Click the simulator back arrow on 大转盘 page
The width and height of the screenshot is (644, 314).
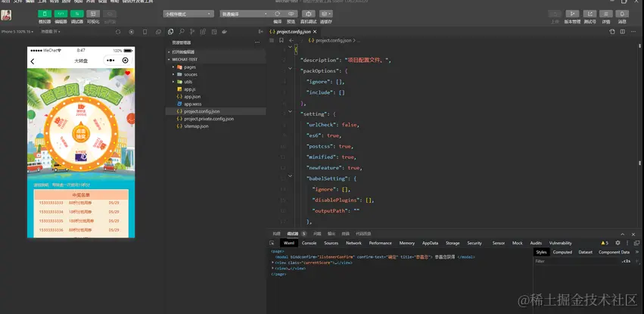click(x=33, y=61)
